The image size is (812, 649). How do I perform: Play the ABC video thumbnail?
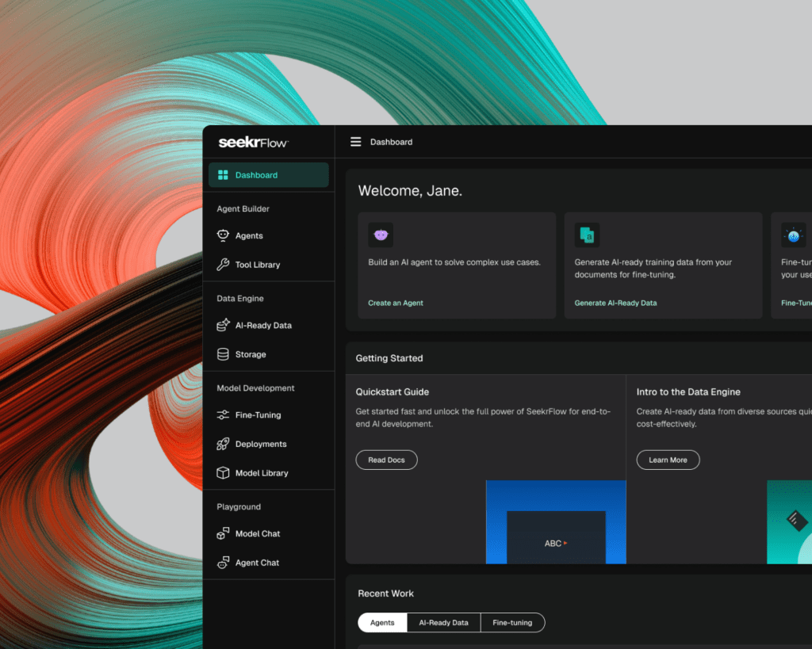(555, 544)
